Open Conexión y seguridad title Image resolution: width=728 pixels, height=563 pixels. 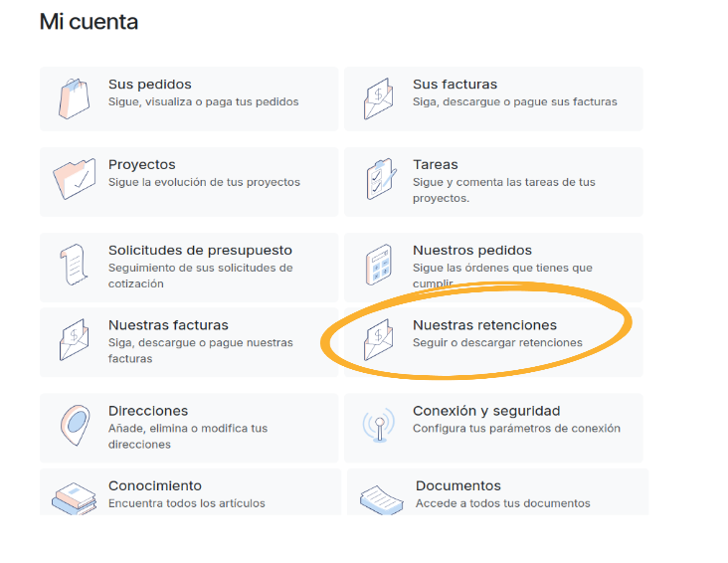pos(486,411)
